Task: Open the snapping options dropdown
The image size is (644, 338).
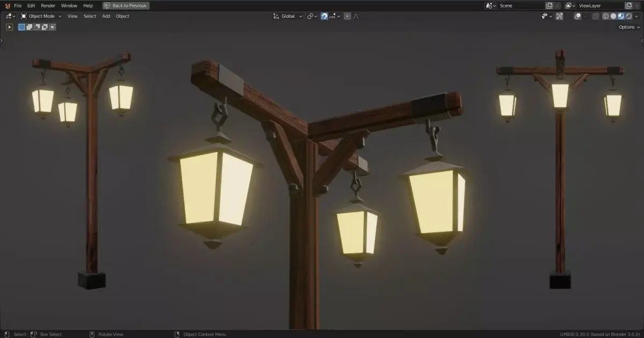Action: point(334,16)
